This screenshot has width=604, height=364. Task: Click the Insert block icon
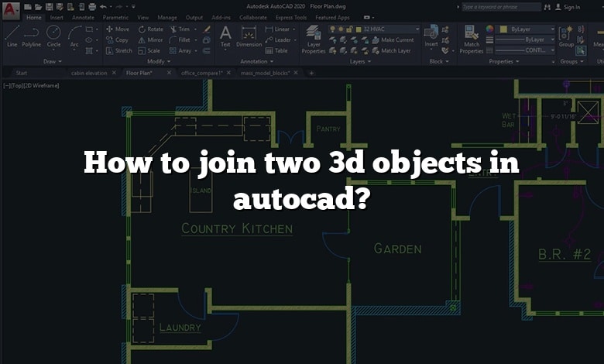click(x=431, y=36)
